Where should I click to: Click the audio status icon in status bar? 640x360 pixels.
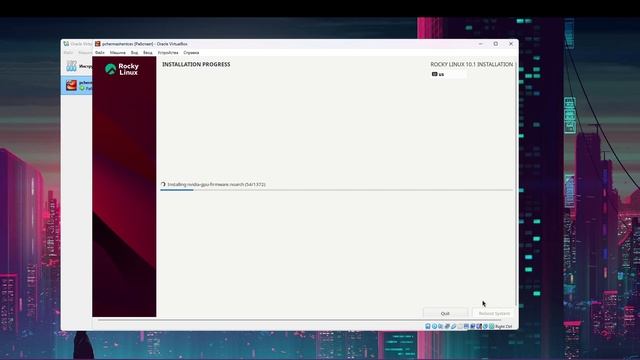click(440, 326)
